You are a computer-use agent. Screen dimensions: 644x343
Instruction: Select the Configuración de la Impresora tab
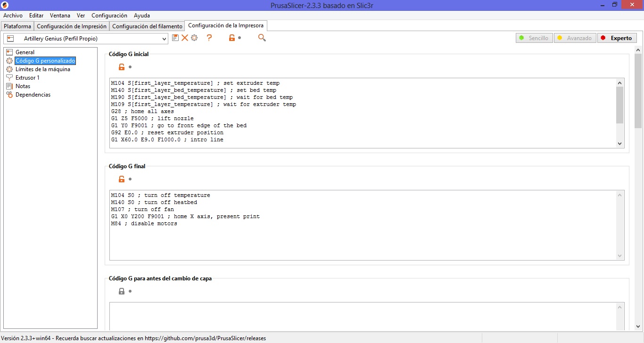click(226, 25)
